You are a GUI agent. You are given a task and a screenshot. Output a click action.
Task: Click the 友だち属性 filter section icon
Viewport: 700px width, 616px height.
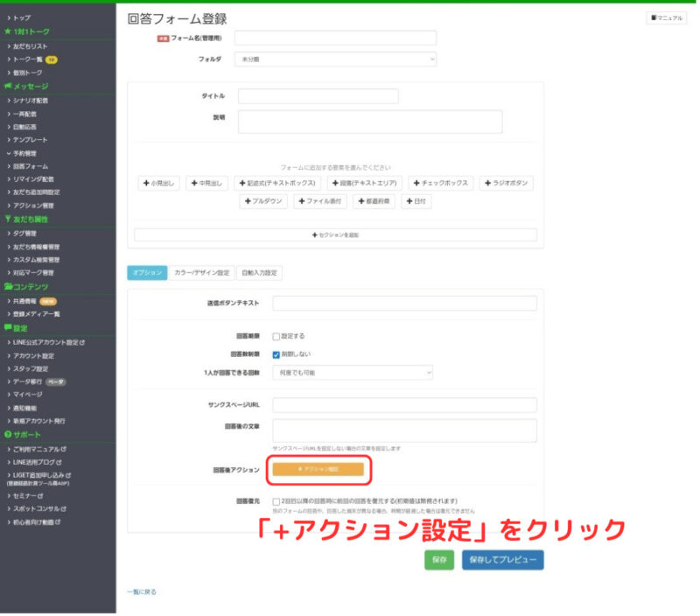(8, 220)
